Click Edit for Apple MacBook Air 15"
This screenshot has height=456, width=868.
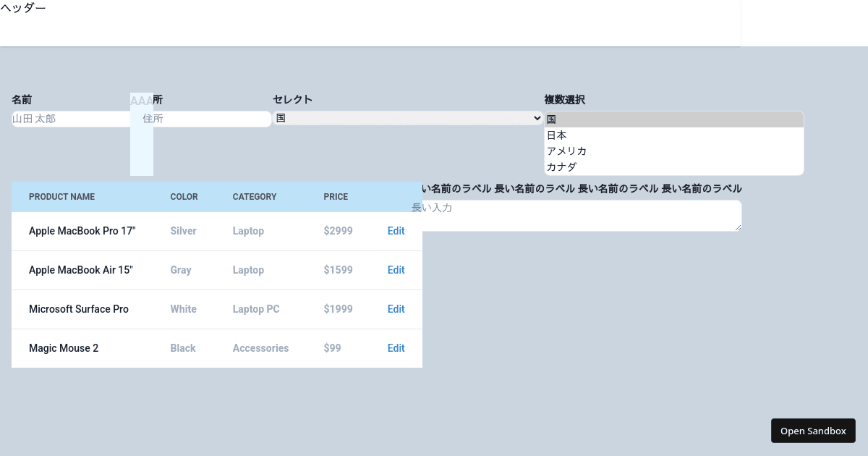coord(396,270)
